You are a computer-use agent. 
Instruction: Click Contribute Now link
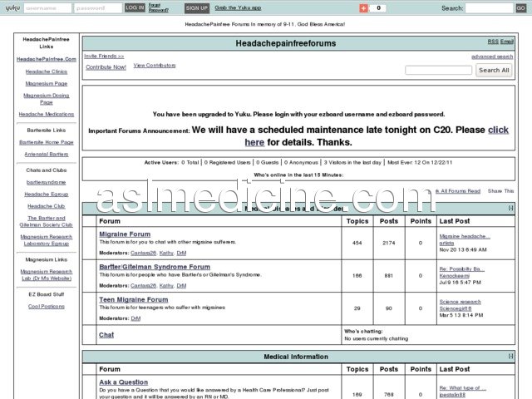(x=106, y=67)
